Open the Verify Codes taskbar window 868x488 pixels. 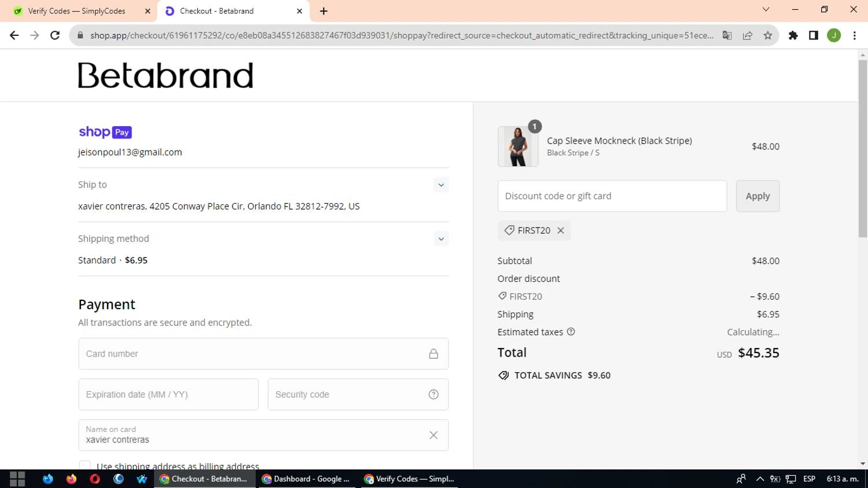[x=409, y=479]
